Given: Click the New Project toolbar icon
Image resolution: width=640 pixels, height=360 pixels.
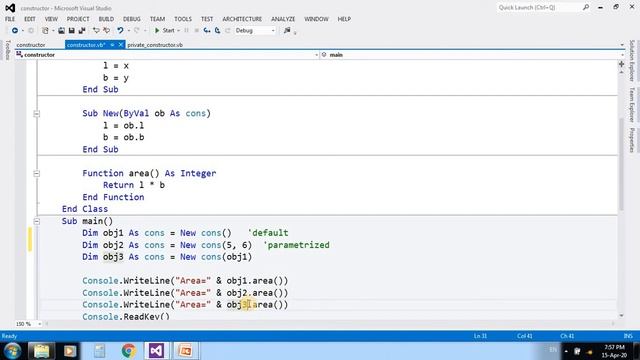Looking at the screenshot, I should click(45, 31).
